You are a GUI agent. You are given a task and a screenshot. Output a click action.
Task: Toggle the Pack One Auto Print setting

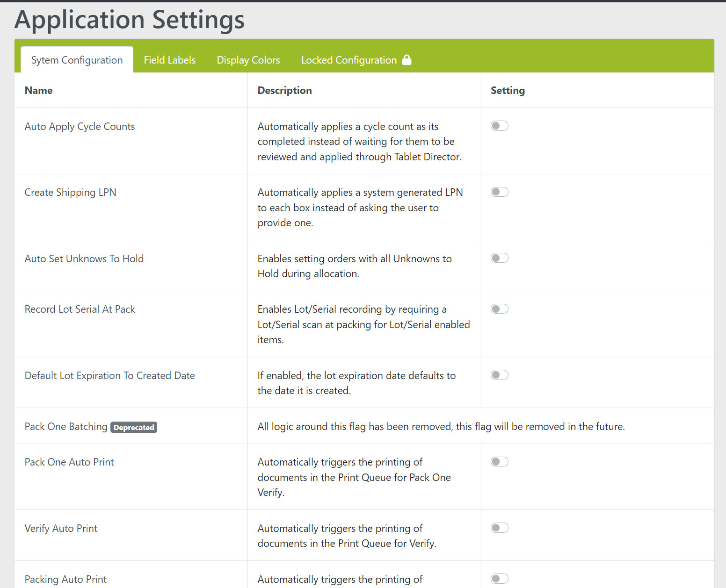click(x=499, y=462)
